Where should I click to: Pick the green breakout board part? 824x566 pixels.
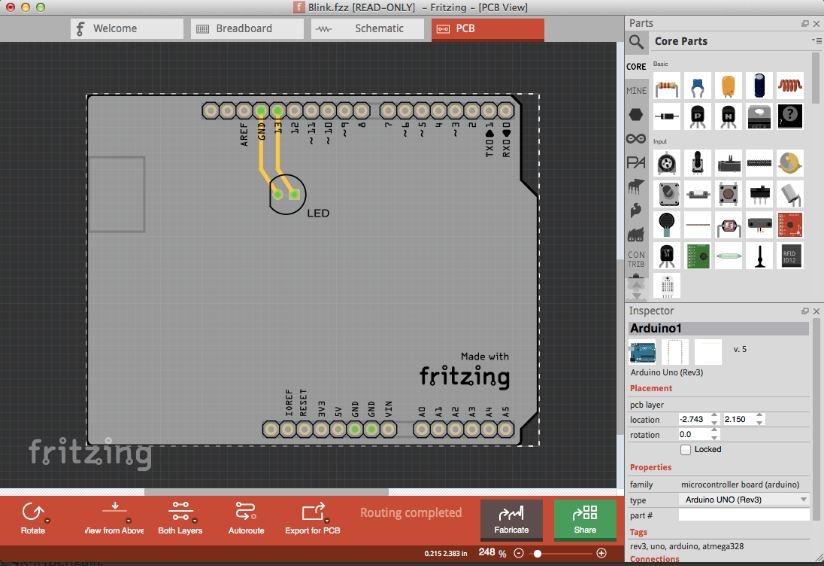point(697,256)
